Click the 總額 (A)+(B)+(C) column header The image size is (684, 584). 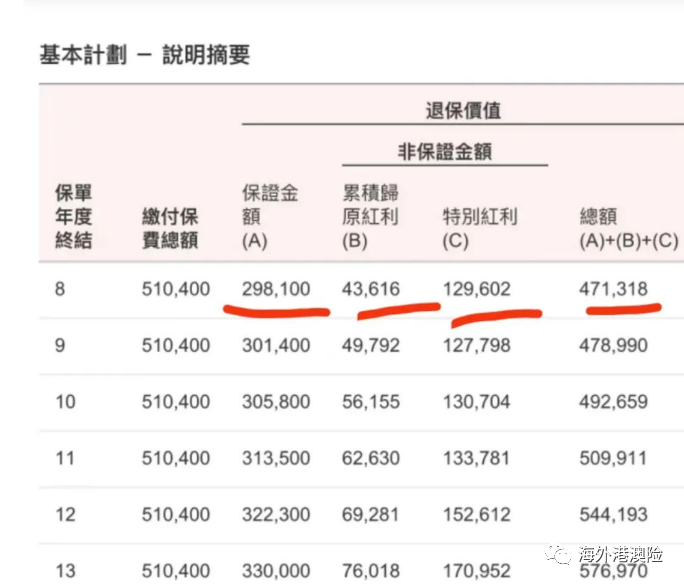629,229
